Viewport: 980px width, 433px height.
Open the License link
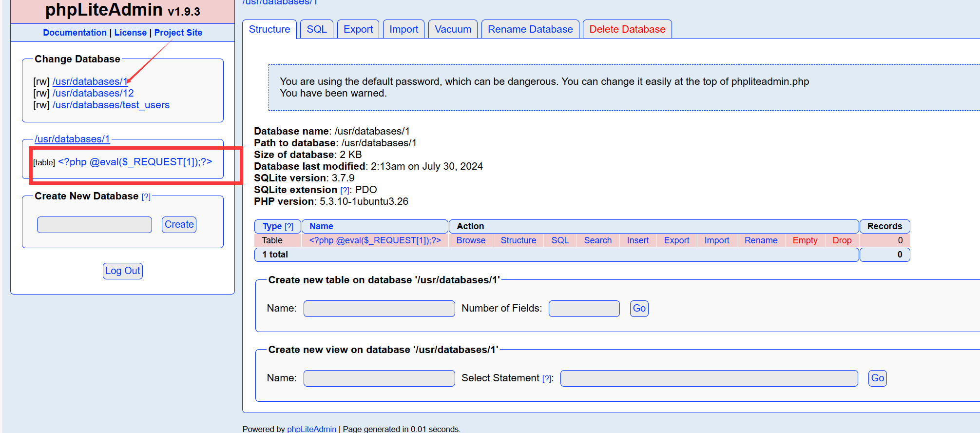[130, 33]
